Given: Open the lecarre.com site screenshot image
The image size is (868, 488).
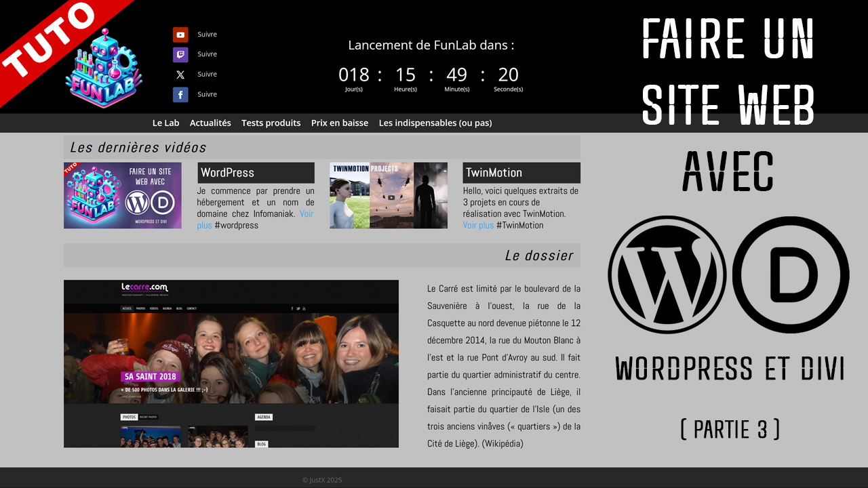Looking at the screenshot, I should point(231,364).
